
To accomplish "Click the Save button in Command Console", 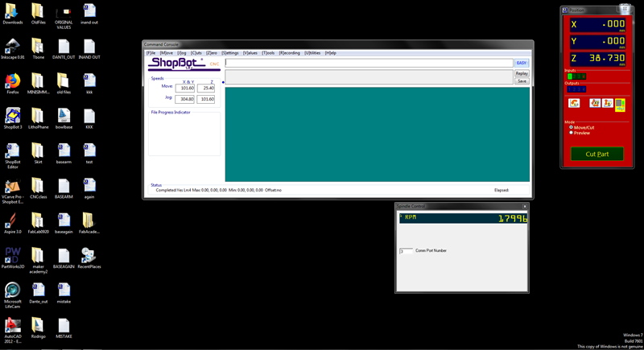I will (522, 81).
